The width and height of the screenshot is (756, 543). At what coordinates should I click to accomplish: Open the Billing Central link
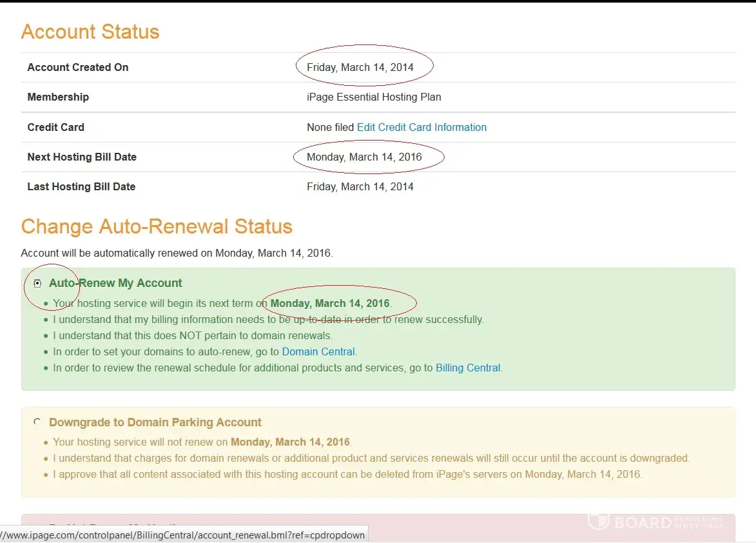[468, 368]
